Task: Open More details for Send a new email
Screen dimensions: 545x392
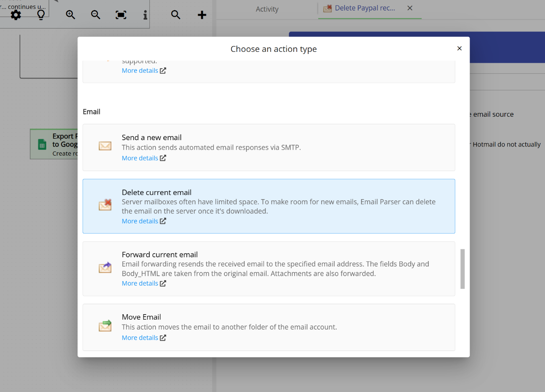Action: (x=140, y=158)
